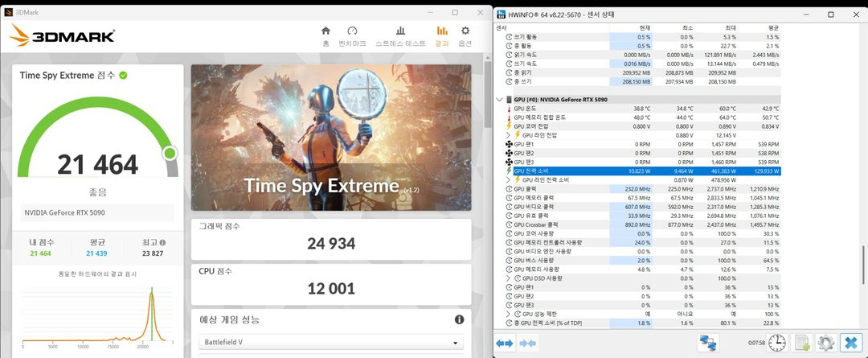Click the 최대 column header

716,27
